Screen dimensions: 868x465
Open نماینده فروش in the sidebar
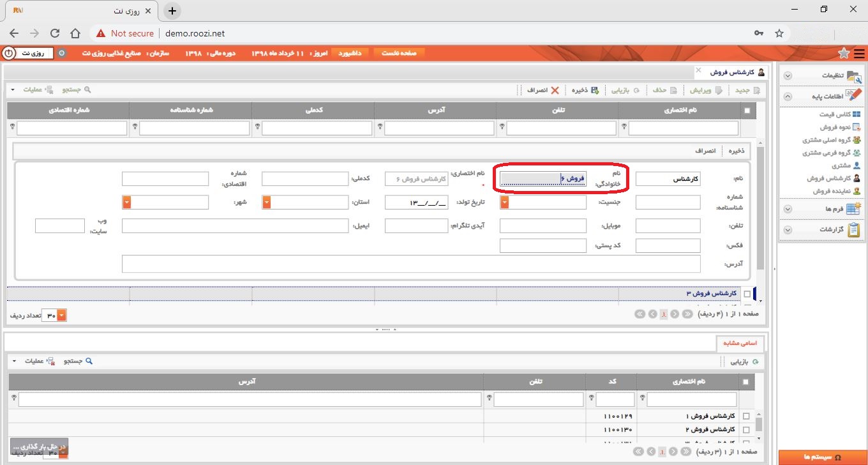[x=836, y=191]
